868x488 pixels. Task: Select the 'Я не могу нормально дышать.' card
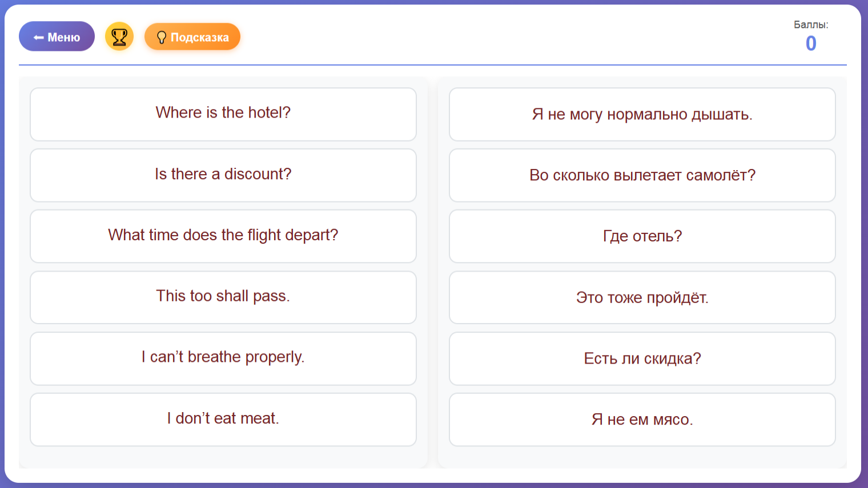coord(642,114)
